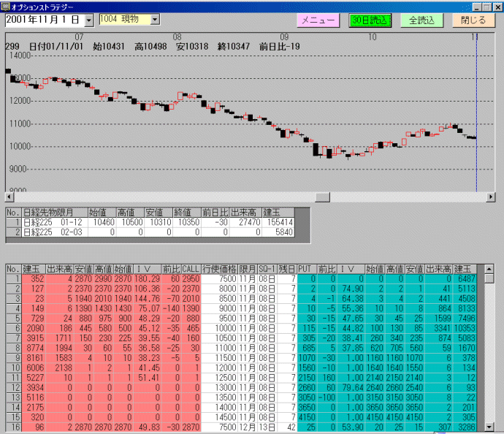Click put 建玉 value 10353
Image resolution: width=504 pixels, height=434 pixels.
pyautogui.click(x=465, y=328)
